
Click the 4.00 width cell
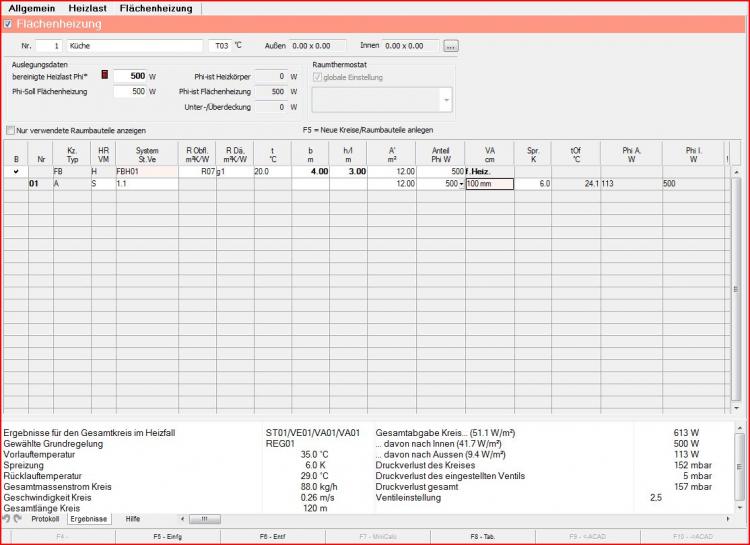click(310, 171)
